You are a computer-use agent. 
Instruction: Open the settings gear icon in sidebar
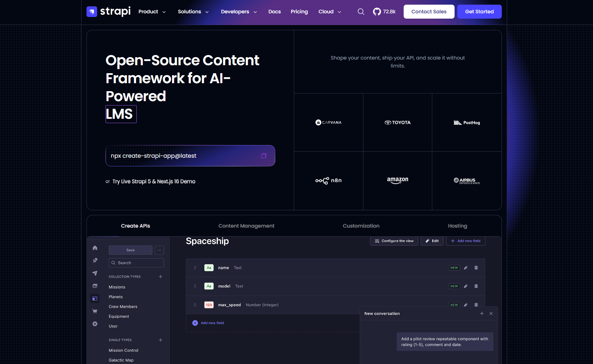(95, 324)
